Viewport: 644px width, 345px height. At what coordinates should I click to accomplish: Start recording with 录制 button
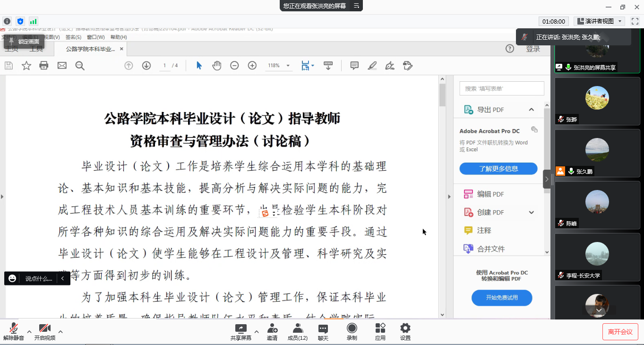pos(352,331)
